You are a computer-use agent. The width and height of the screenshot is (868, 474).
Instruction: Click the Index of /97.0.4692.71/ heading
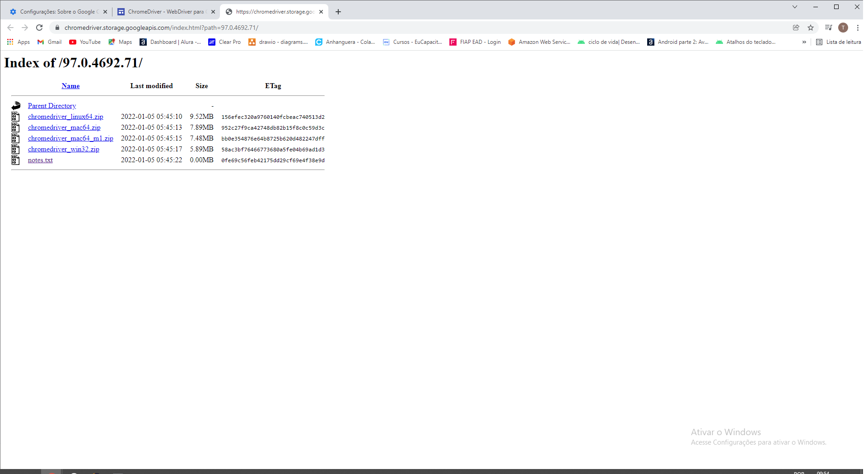73,63
